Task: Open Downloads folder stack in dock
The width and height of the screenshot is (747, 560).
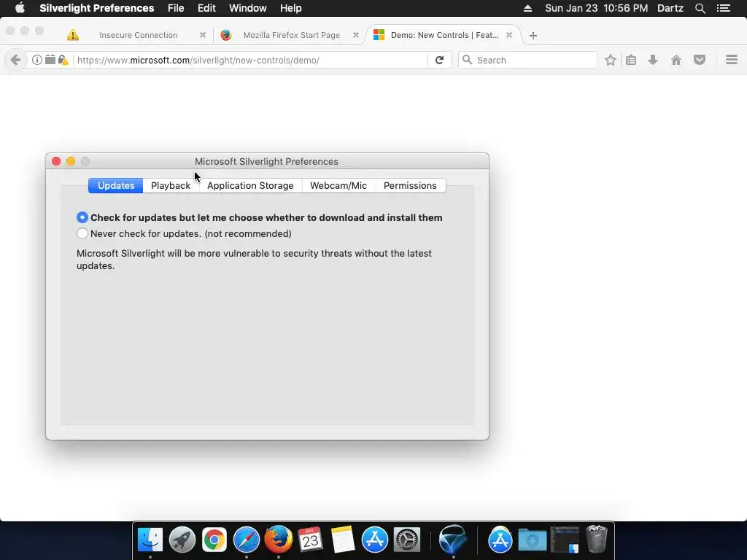Action: tap(532, 540)
